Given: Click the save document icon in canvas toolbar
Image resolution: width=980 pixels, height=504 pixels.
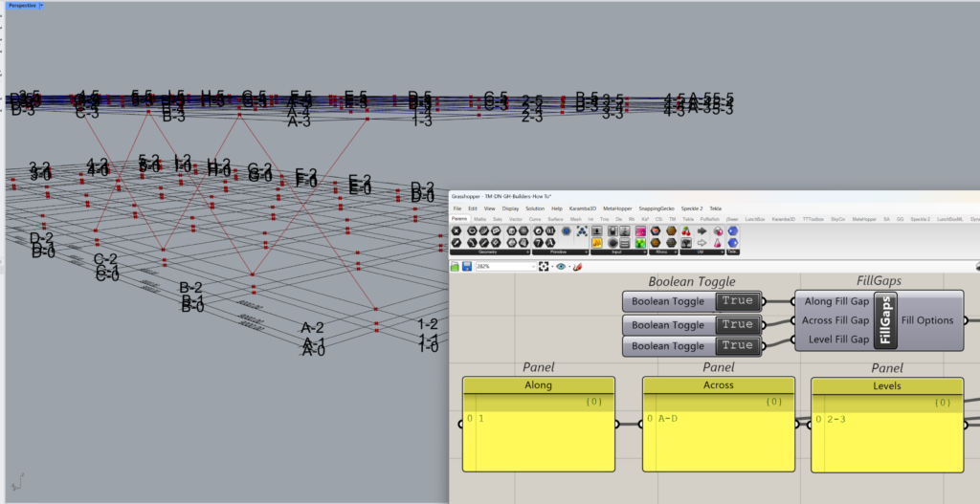Looking at the screenshot, I should 466,267.
